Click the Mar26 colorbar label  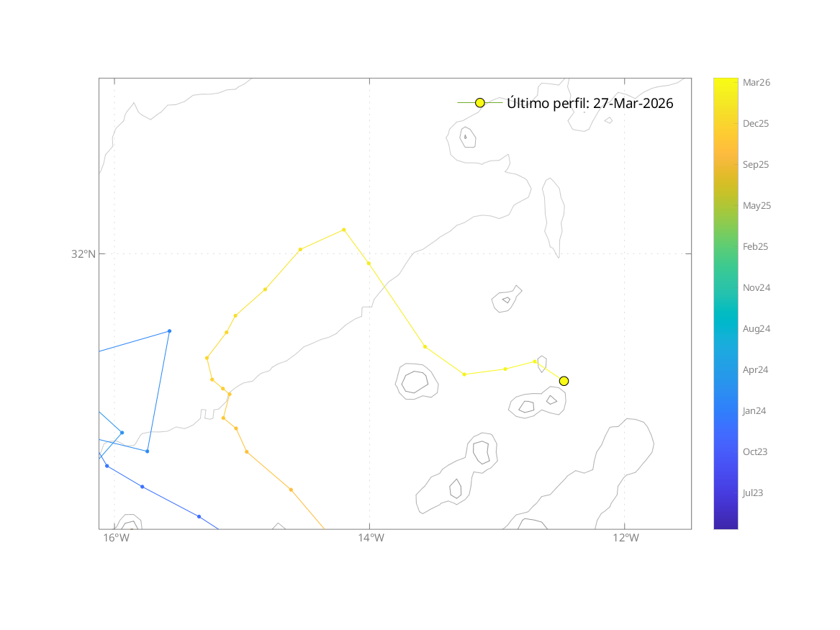tap(757, 83)
